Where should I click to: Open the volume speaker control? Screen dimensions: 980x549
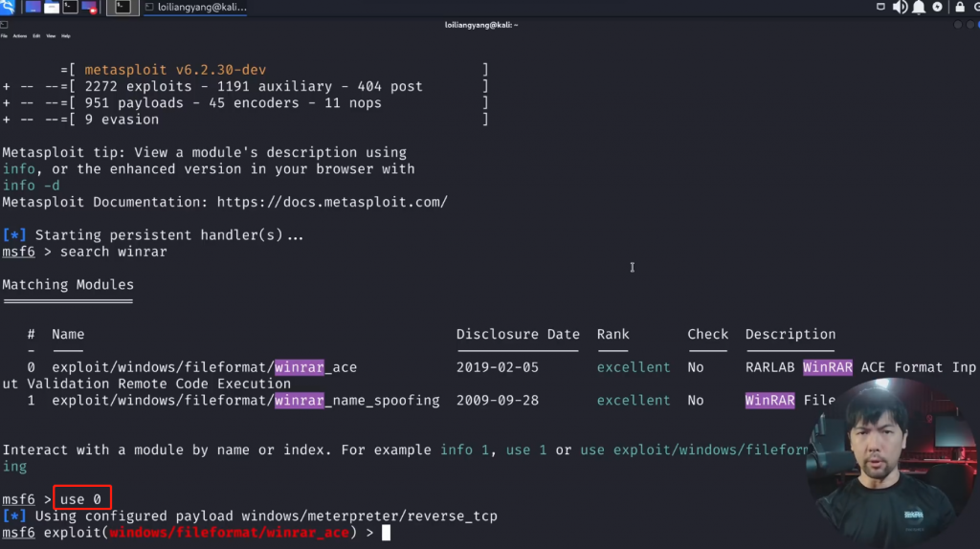tap(900, 8)
